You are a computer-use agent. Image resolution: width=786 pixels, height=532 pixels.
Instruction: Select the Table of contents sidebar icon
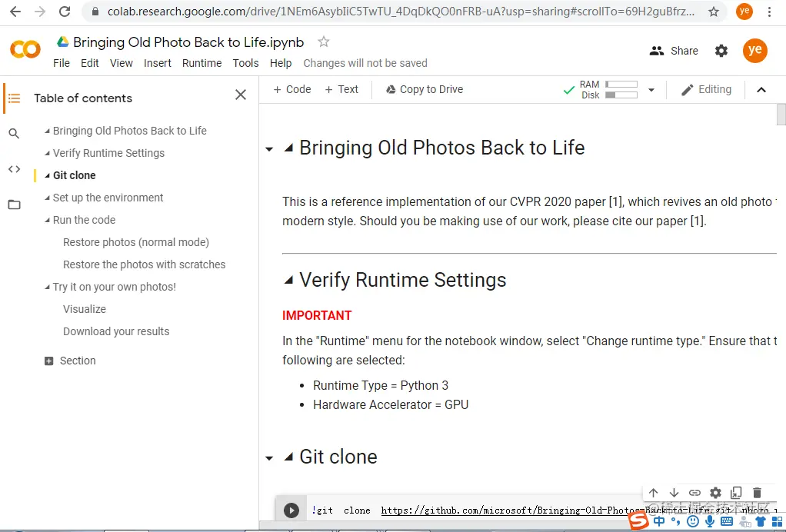tap(14, 98)
